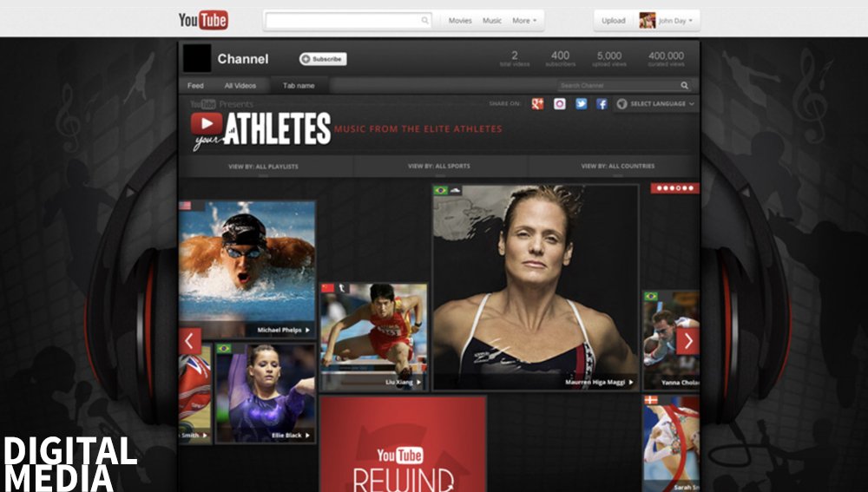Open the Smith athlete thumbnail
Image resolution: width=868 pixels, height=492 pixels.
tap(194, 393)
